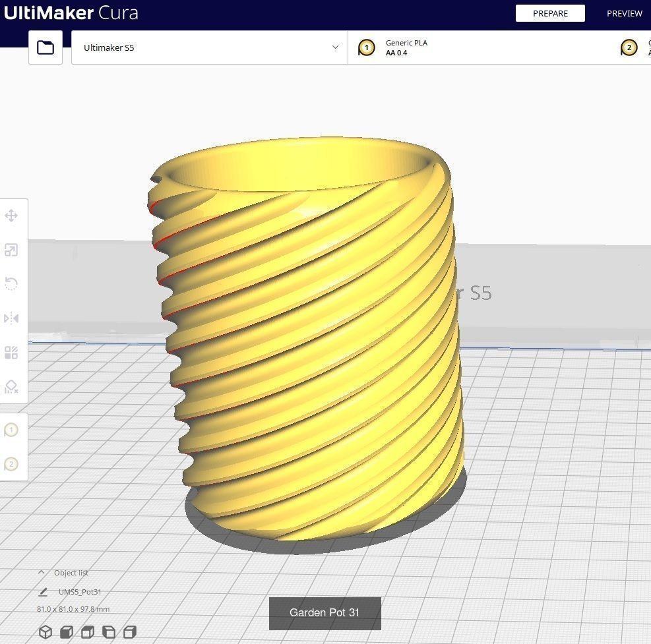The image size is (651, 644).
Task: Switch to front view cube icon
Action: click(x=67, y=632)
